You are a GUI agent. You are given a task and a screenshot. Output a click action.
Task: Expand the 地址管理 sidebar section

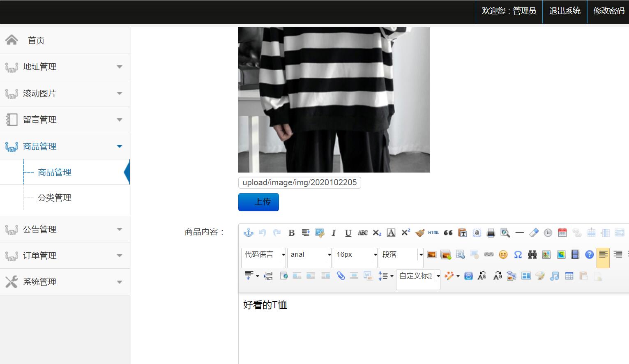[65, 67]
